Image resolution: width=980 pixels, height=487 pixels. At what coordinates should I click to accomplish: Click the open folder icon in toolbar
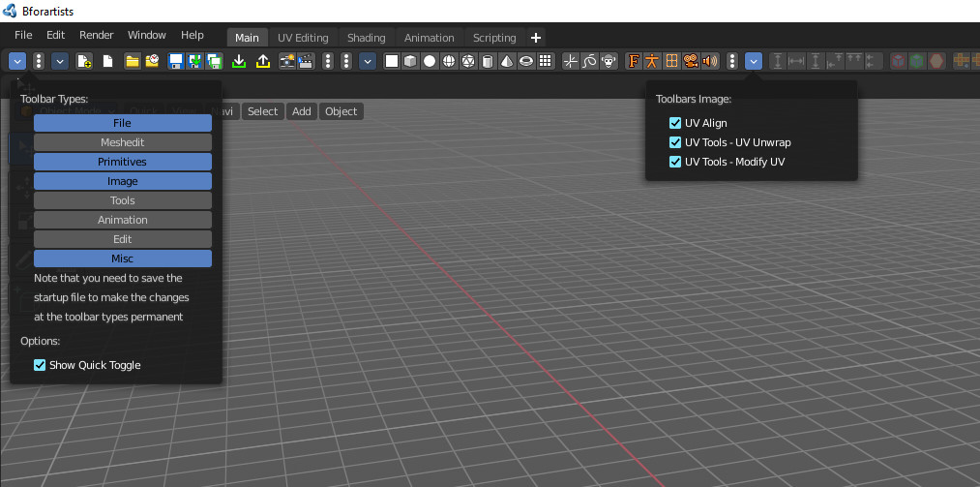tap(133, 61)
